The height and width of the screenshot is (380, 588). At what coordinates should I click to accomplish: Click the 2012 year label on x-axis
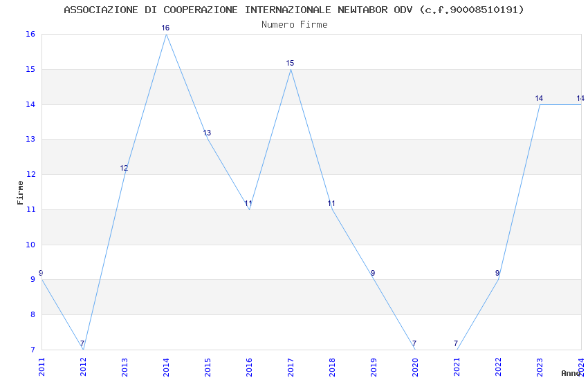[x=83, y=367]
